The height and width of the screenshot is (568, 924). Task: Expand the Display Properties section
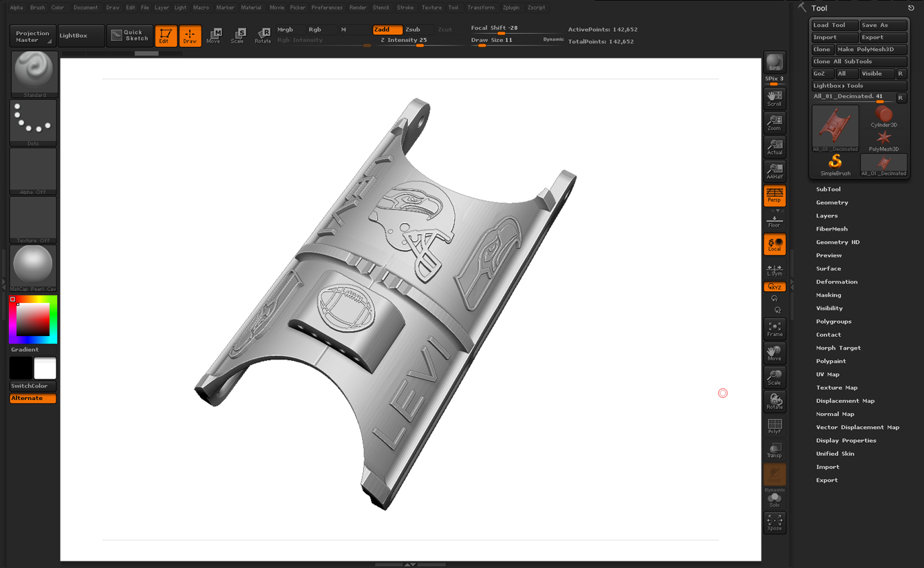(846, 441)
